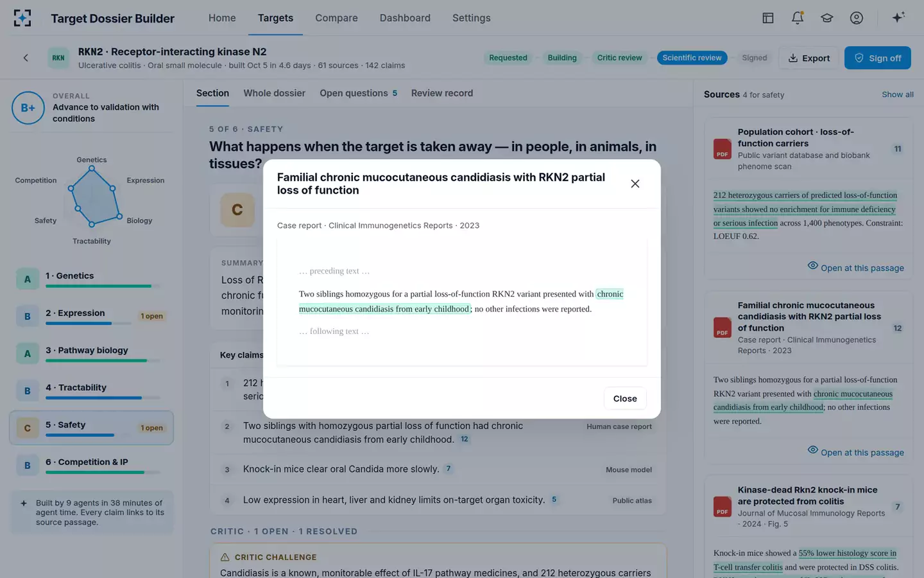924x578 pixels.
Task: Click citation badge 7 on knock-in mice claim
Action: [449, 469]
